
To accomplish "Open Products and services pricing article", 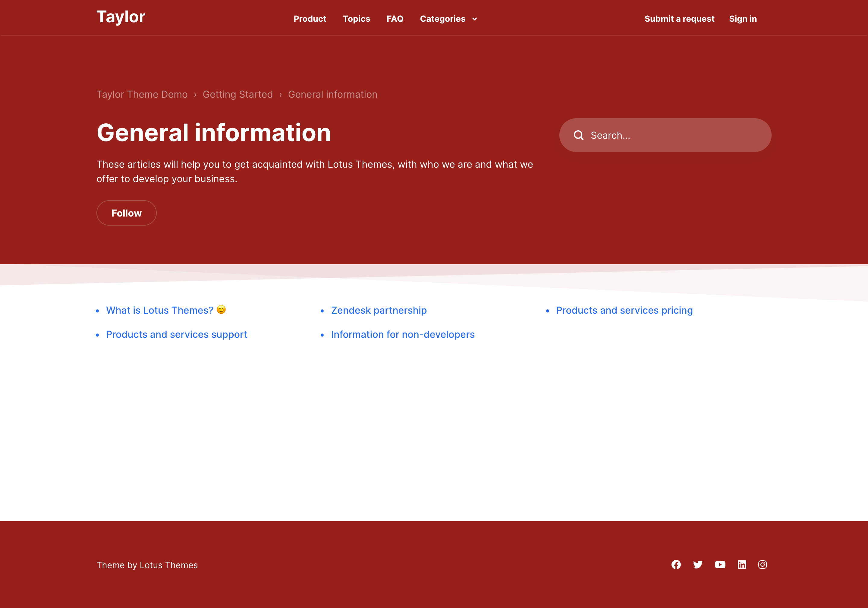I will tap(624, 310).
